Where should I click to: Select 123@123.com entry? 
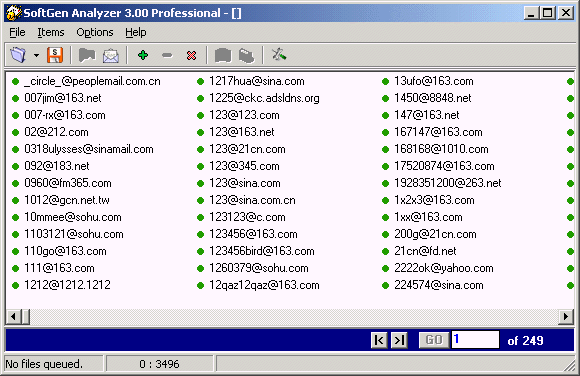tap(244, 115)
